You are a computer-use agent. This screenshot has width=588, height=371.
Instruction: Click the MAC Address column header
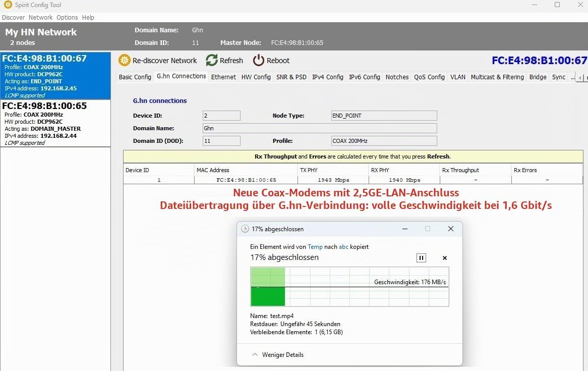(x=246, y=170)
